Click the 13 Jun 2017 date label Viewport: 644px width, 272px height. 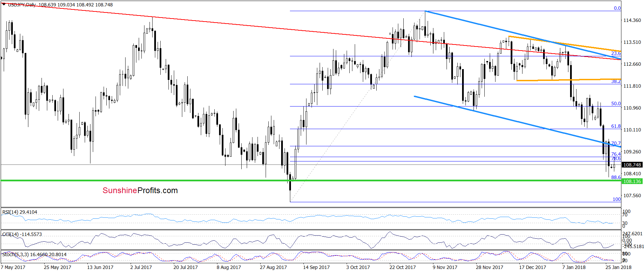[x=100, y=267]
